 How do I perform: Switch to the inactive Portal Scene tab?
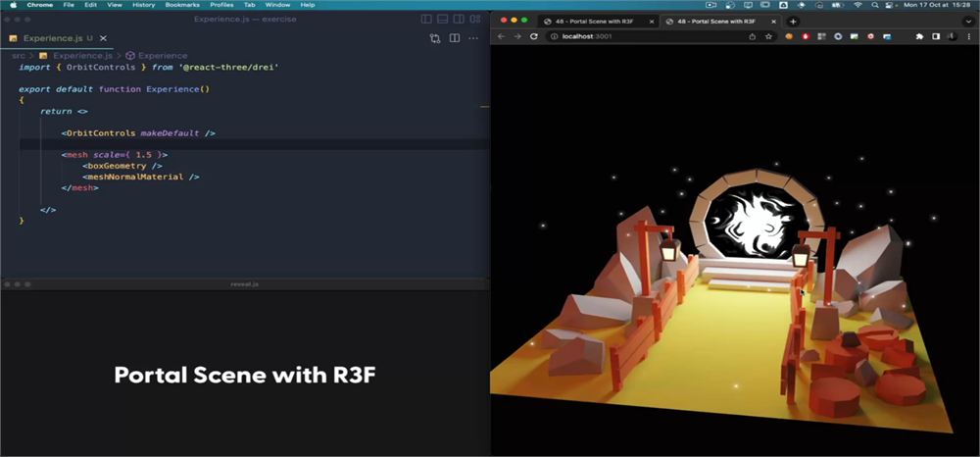click(596, 22)
